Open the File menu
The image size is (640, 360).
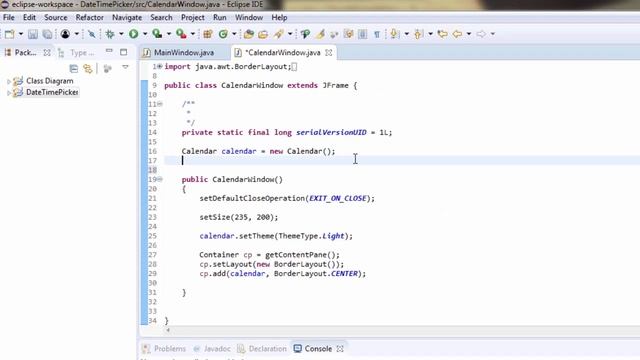pyautogui.click(x=9, y=18)
